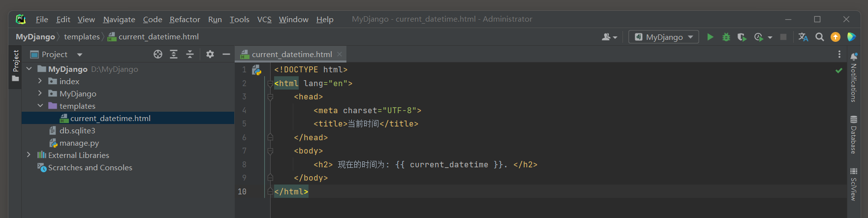868x218 pixels.
Task: Click the Translate icon in toolbar
Action: [803, 37]
